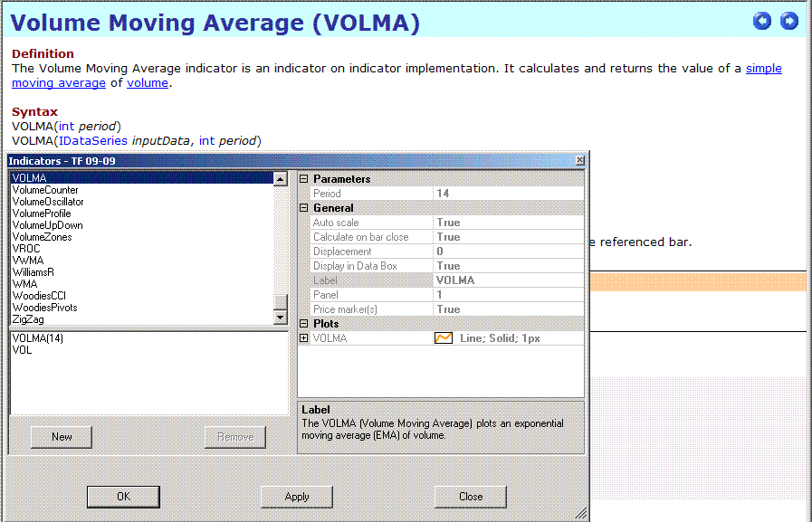
Task: Go to previous help topic arrow
Action: (762, 21)
